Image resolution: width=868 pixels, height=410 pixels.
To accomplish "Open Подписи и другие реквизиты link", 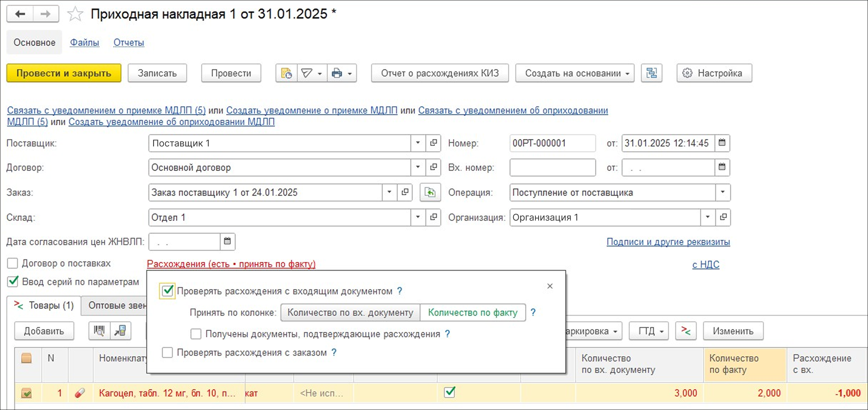I will click(668, 242).
